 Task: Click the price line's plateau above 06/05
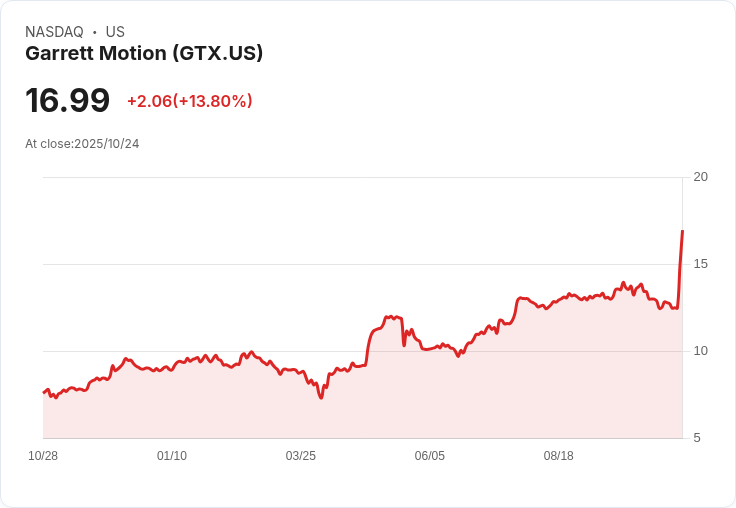point(430,349)
